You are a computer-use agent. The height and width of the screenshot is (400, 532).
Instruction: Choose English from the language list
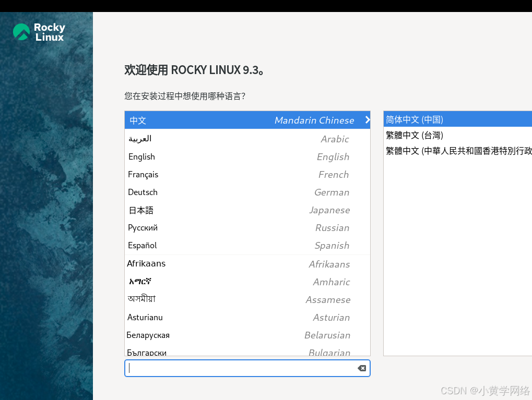(247, 156)
